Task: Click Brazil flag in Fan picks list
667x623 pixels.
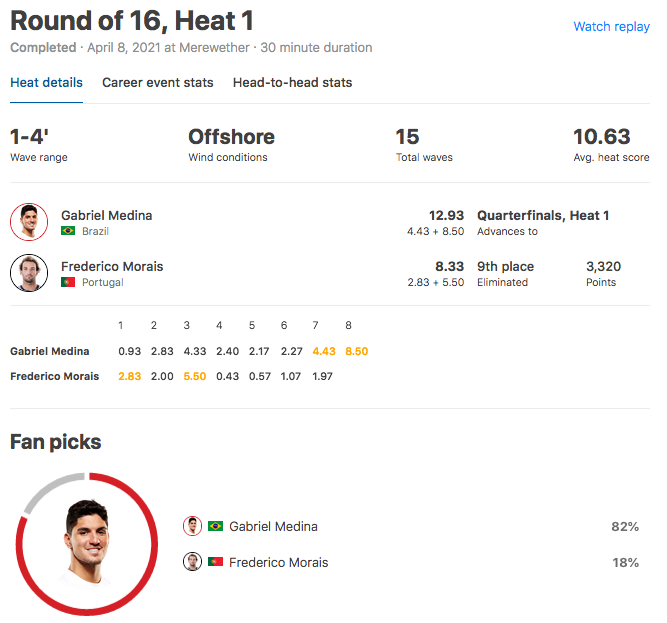Action: (215, 526)
